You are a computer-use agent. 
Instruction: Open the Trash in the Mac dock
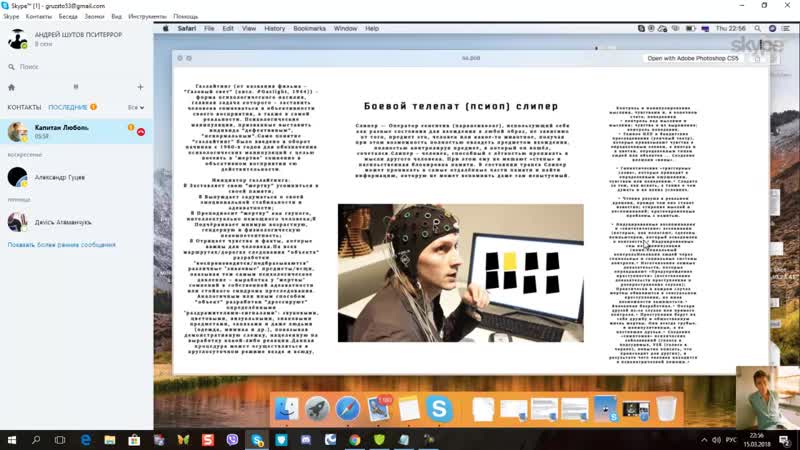coord(666,409)
